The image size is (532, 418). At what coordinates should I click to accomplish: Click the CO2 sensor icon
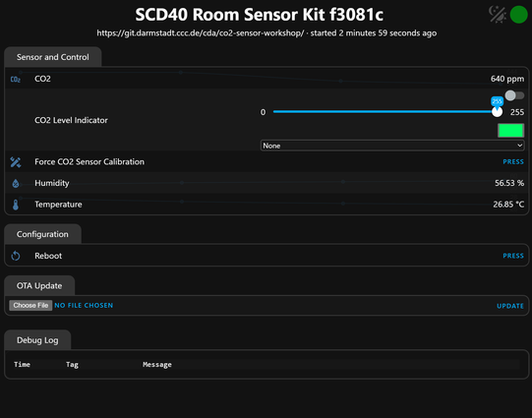(16, 80)
